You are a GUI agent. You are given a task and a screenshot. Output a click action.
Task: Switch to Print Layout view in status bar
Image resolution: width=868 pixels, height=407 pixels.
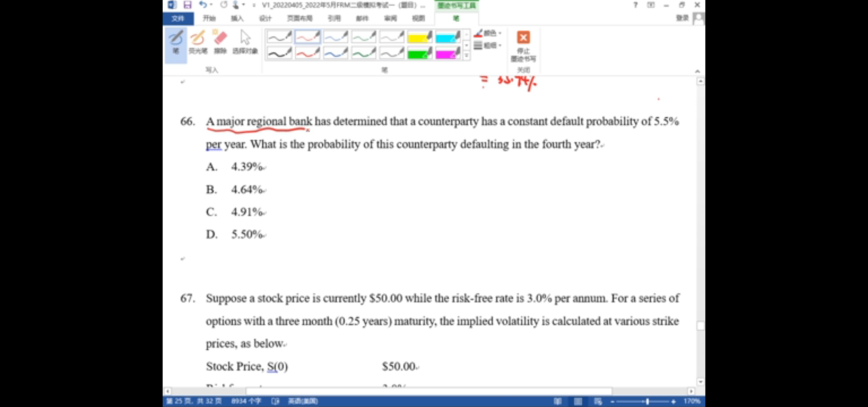point(578,401)
